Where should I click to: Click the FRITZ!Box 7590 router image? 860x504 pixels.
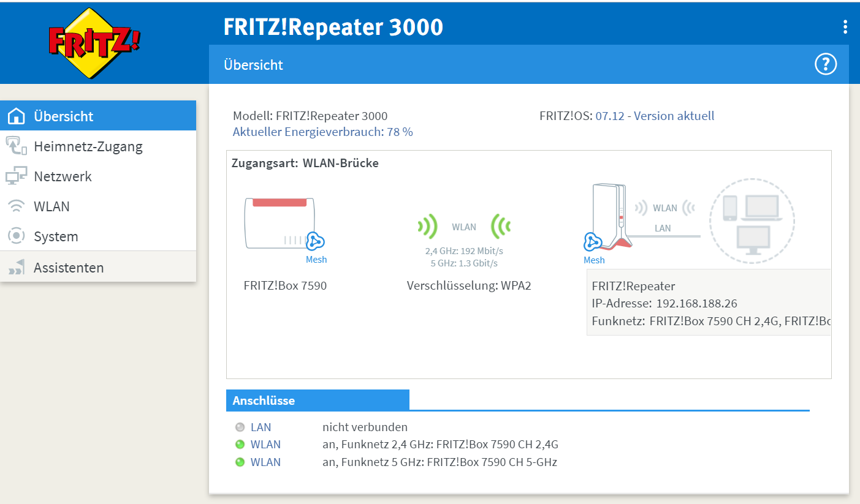coord(280,223)
